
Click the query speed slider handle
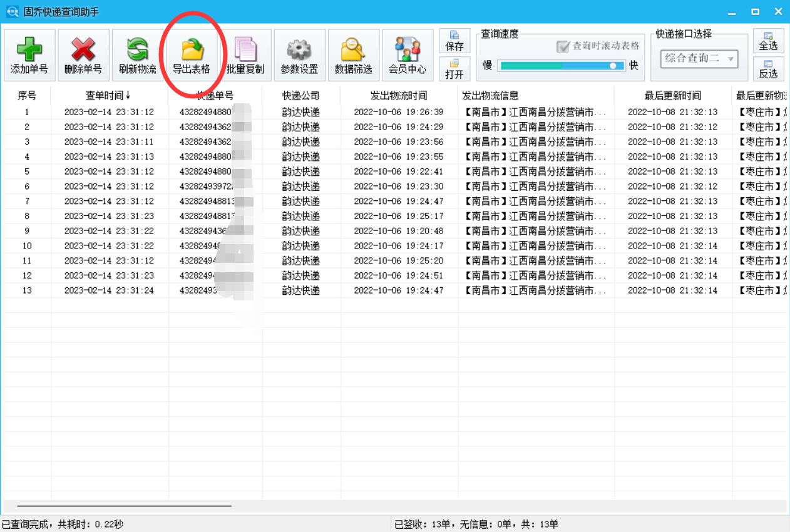pos(614,65)
